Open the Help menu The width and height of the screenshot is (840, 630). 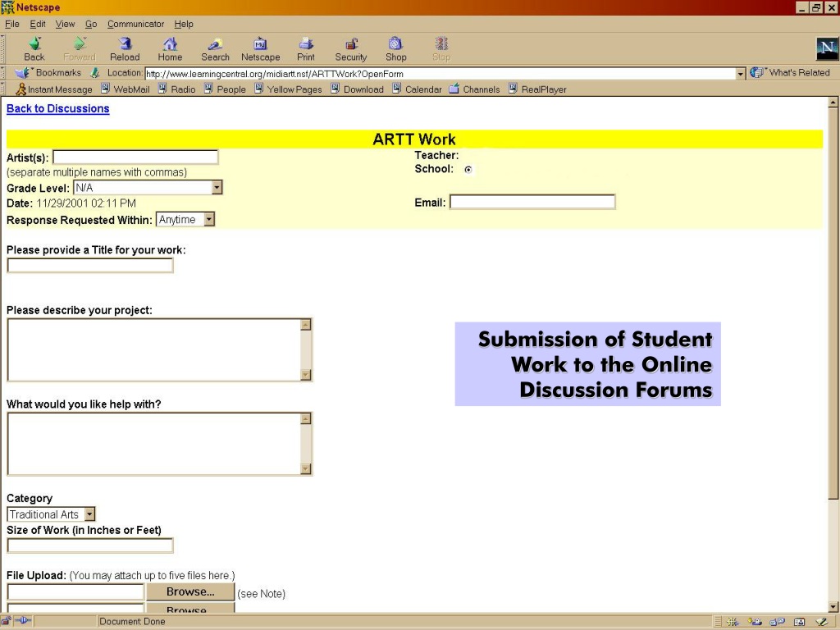coord(183,24)
